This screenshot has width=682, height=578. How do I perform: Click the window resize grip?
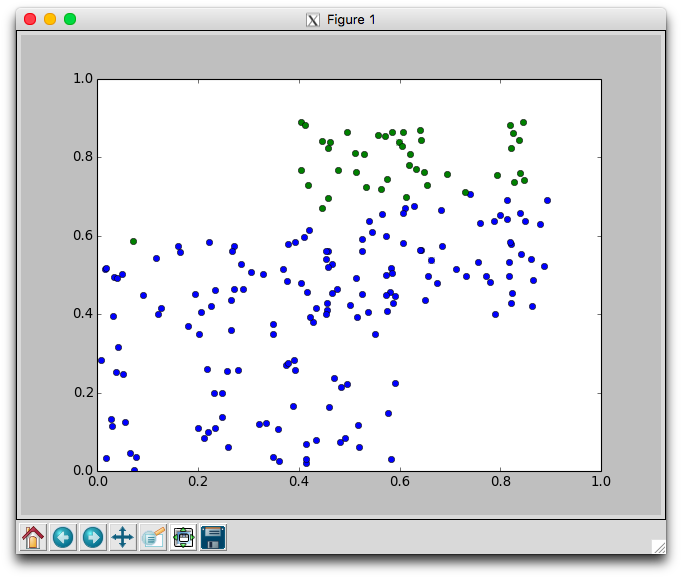coord(659,547)
